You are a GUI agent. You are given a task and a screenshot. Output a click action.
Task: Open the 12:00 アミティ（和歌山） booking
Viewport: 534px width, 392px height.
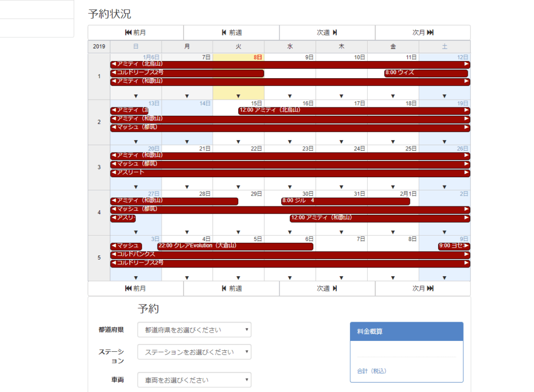(380, 218)
